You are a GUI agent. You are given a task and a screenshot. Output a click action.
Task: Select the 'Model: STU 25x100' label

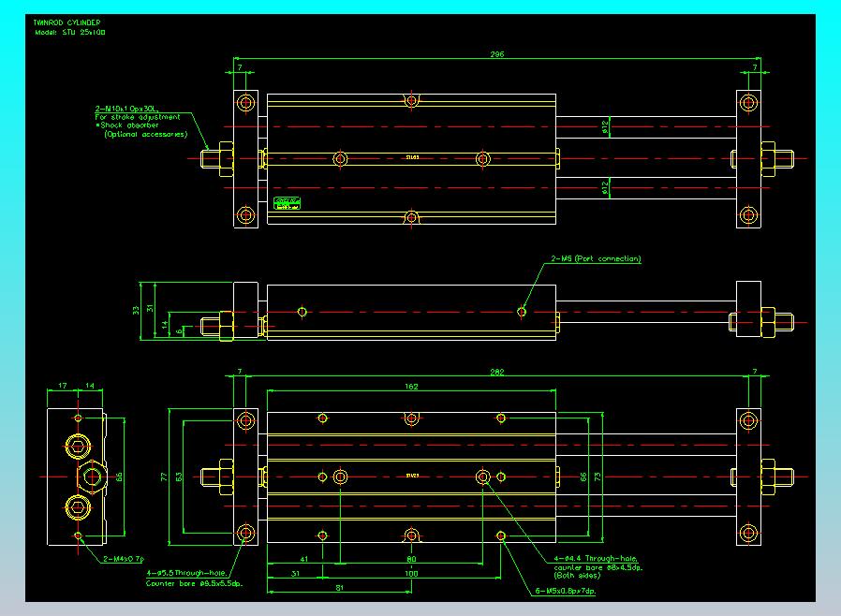[70, 32]
